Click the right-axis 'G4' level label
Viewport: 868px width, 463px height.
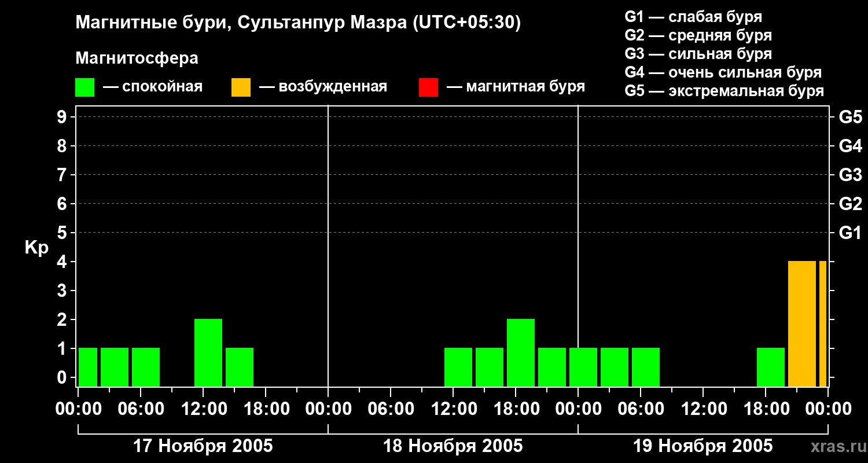[x=850, y=146]
